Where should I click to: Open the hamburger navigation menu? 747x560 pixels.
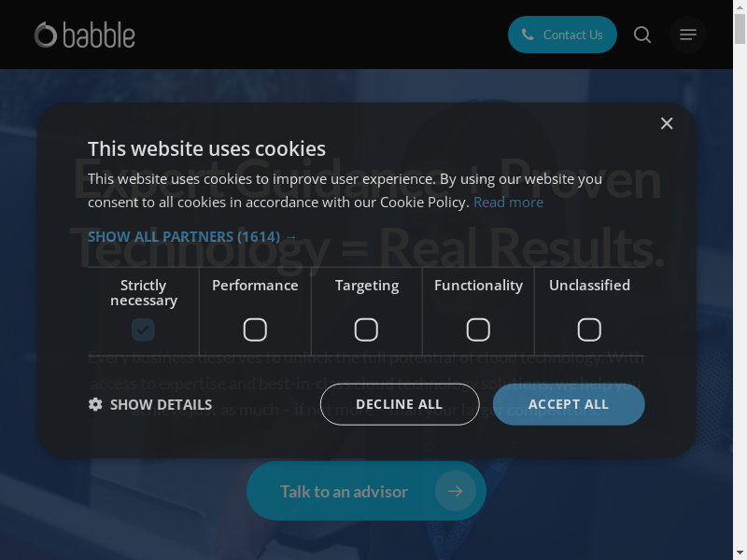(688, 35)
